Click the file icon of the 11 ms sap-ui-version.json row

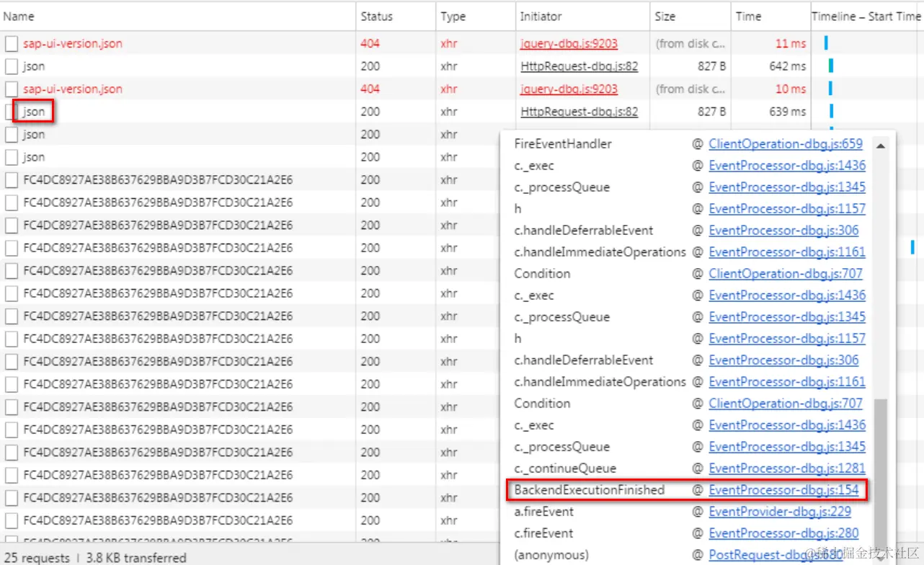[x=11, y=43]
